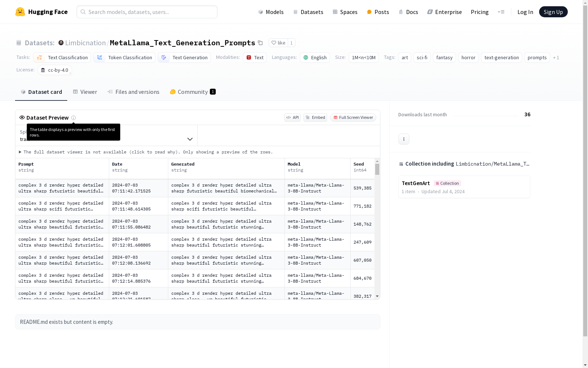Click the like count number
This screenshot has width=588, height=368.
click(x=291, y=43)
